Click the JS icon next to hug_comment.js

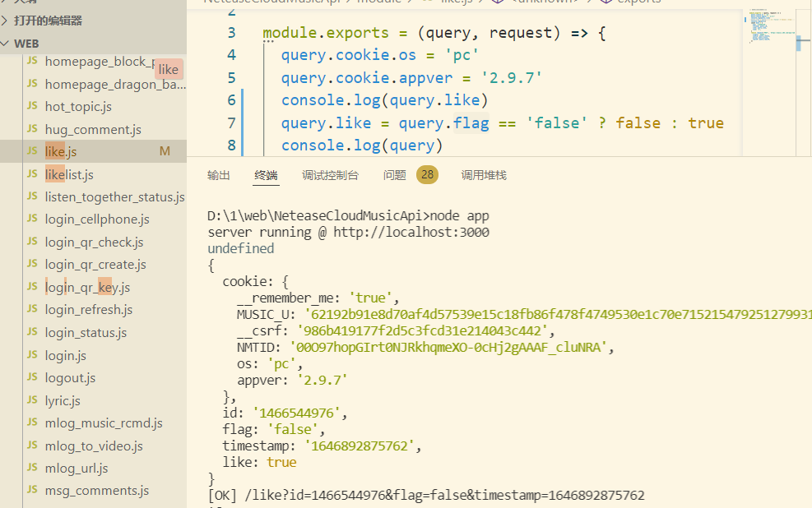point(31,129)
